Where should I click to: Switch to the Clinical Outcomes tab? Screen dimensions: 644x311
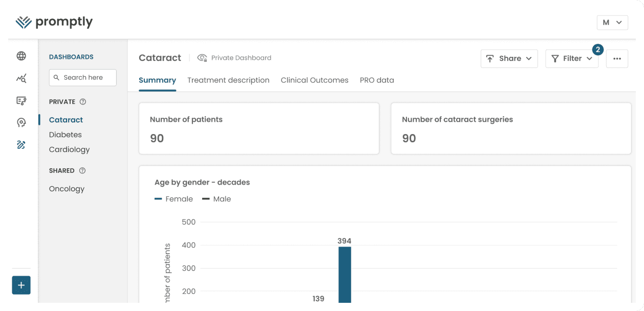[314, 80]
